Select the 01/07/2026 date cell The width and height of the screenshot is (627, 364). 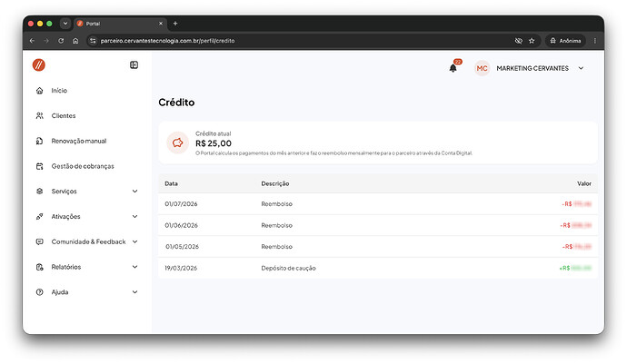(x=181, y=204)
